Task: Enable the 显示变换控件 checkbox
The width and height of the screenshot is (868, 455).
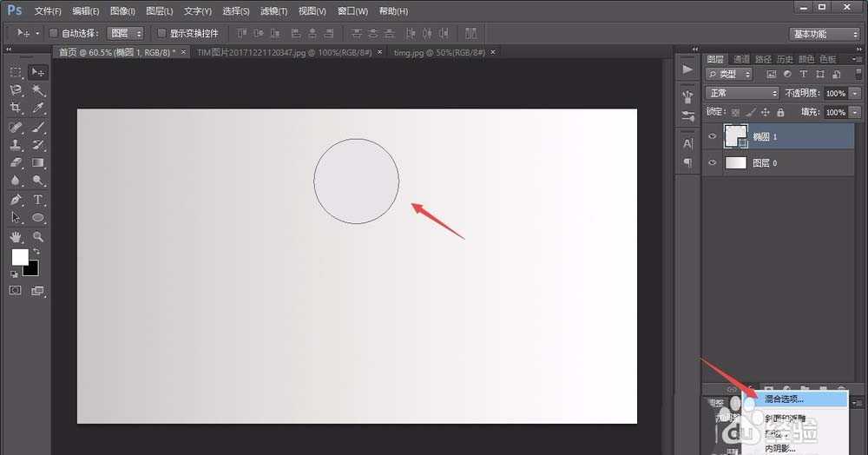Action: click(161, 34)
